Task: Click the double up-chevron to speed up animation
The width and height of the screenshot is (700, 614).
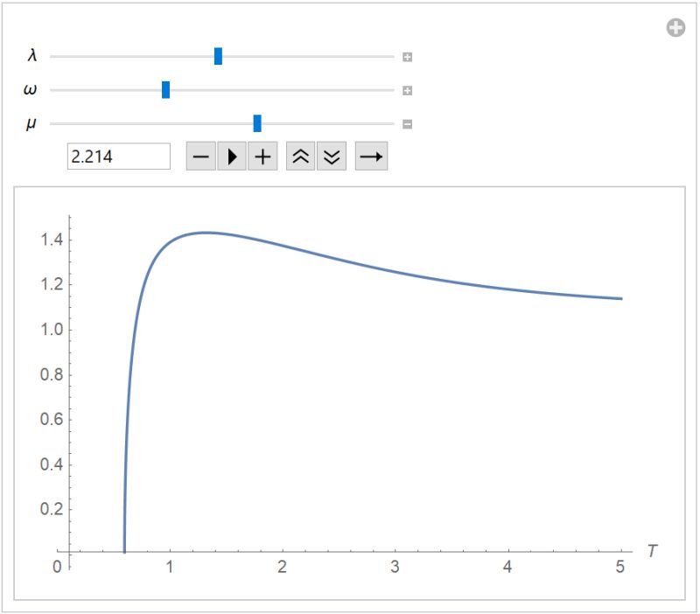Action: (299, 157)
